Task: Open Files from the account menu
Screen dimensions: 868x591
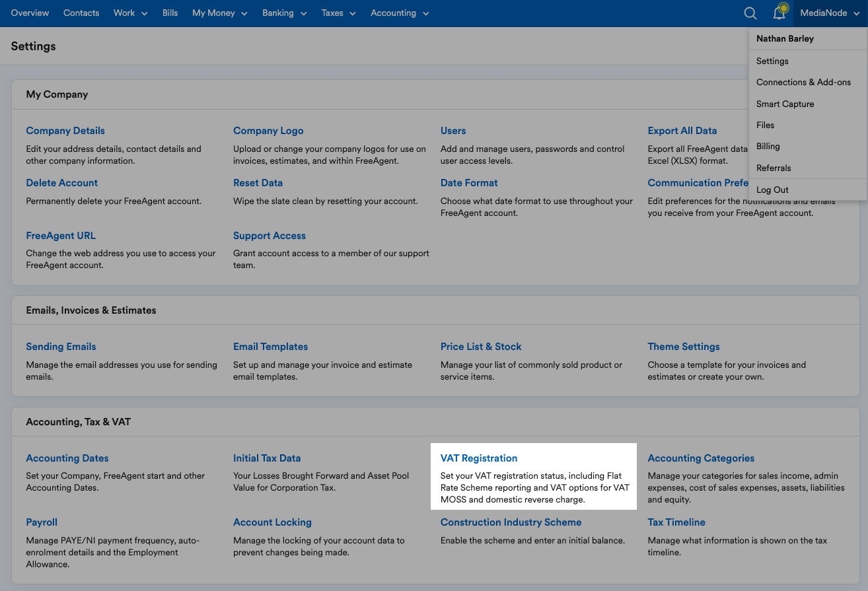Action: point(765,125)
